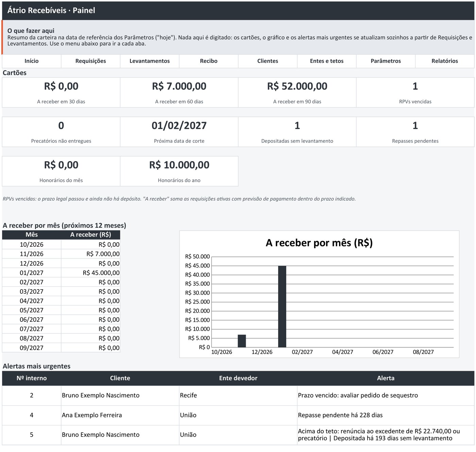Go to Parâmetros in the menu
This screenshot has height=452, width=476.
386,61
